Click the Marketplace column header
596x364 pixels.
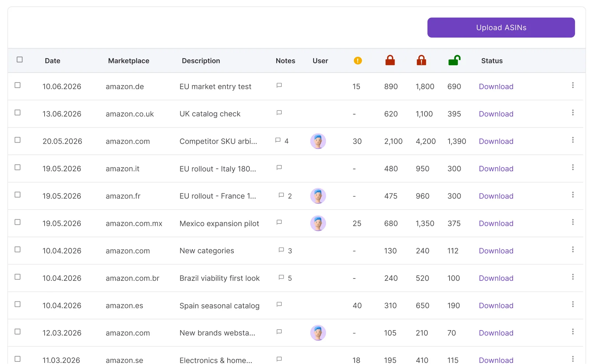(129, 61)
